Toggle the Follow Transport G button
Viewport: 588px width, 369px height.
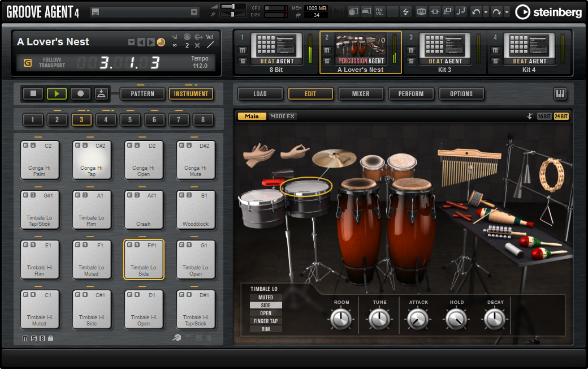[28, 63]
